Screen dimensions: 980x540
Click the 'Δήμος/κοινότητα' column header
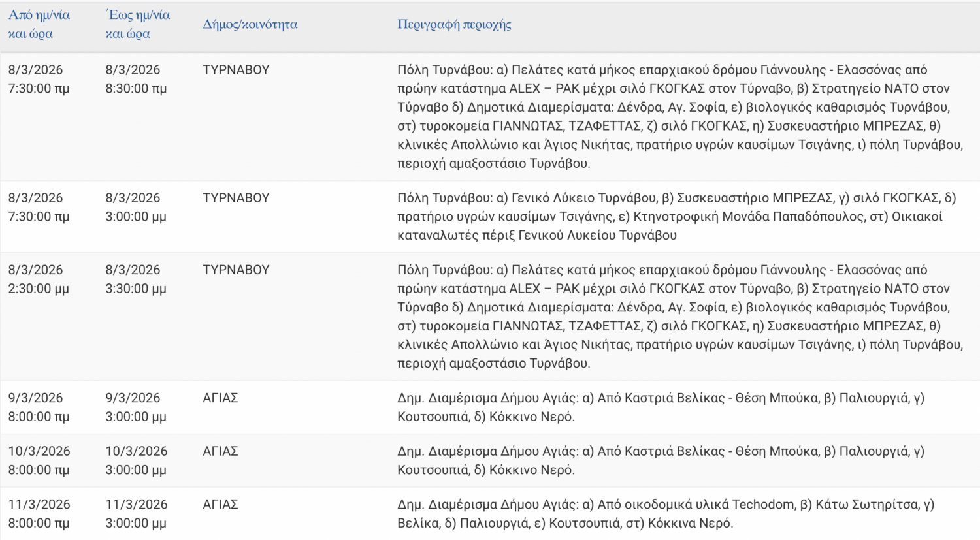click(x=250, y=25)
